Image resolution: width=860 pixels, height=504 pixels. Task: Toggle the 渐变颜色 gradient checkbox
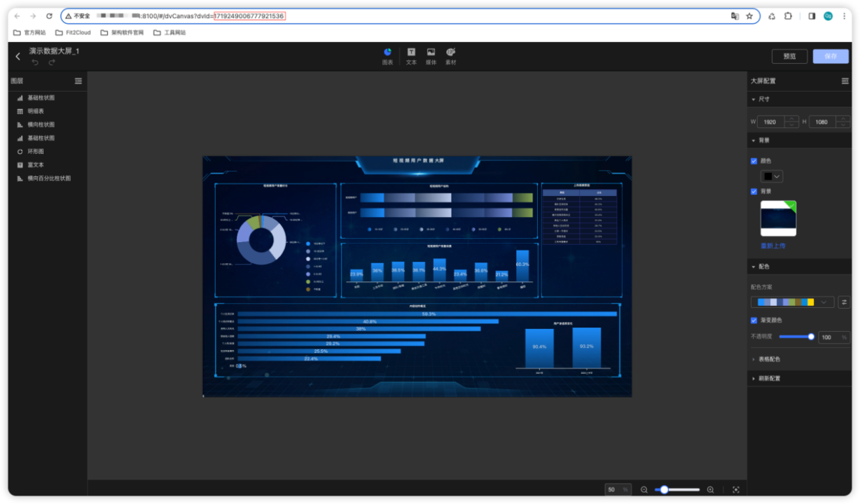754,320
